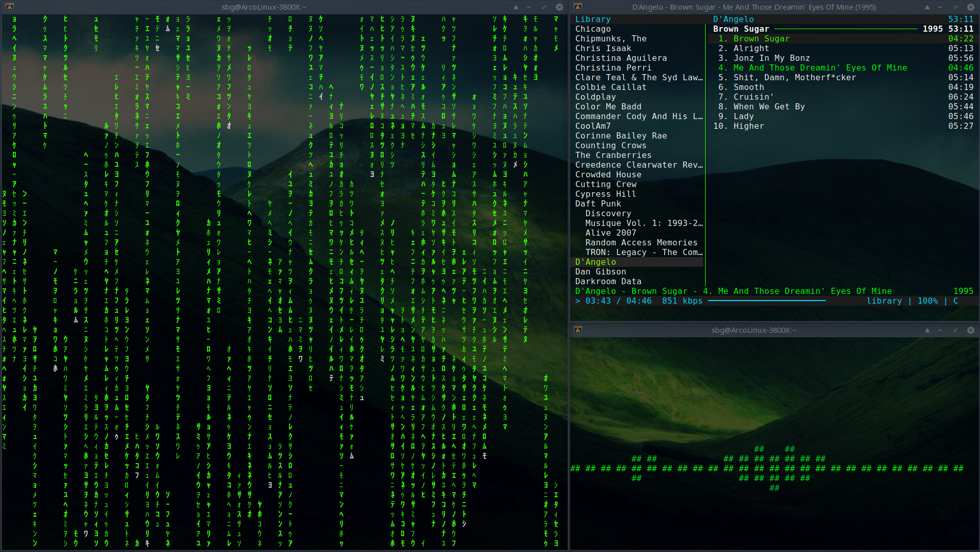Minimize the music player window
The width and height of the screenshot is (980, 552).
click(940, 7)
